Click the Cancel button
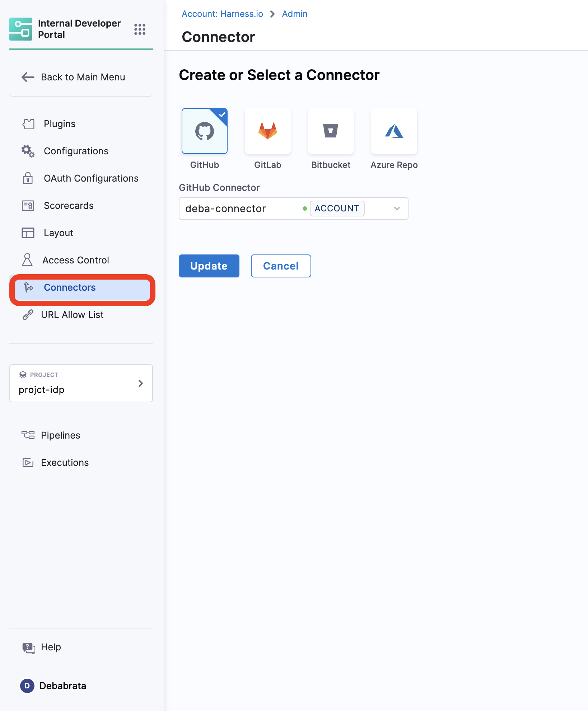Screen dimensions: 588x711 (x=281, y=266)
